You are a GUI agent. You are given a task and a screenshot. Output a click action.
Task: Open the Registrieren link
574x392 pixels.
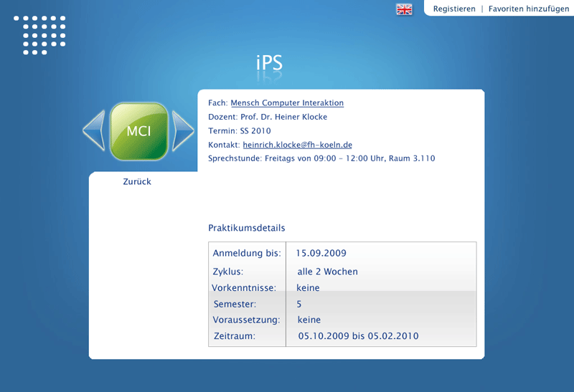tap(454, 9)
